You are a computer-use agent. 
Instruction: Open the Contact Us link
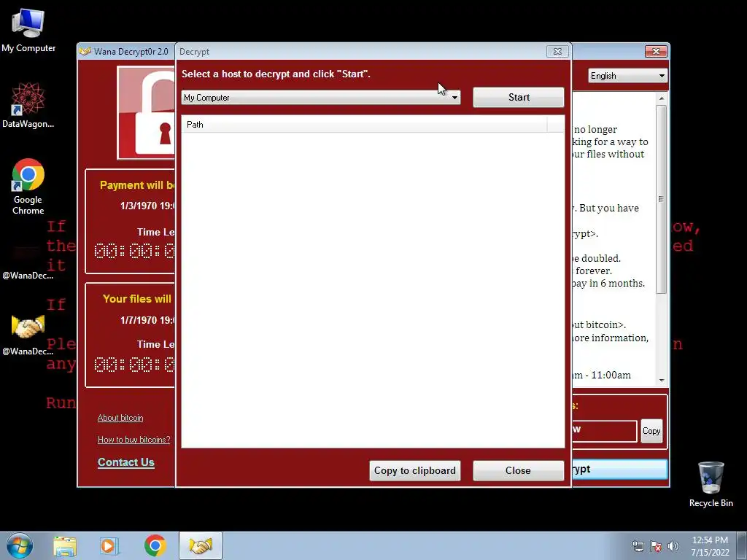(x=125, y=462)
